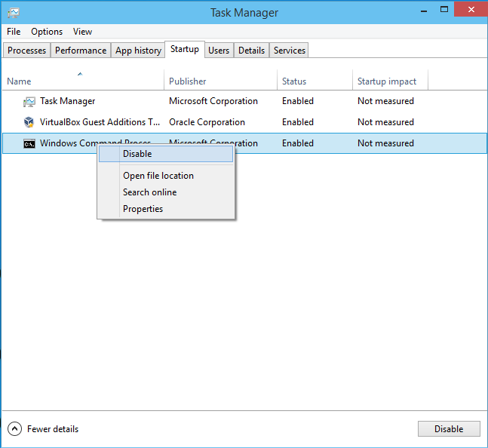Collapse view with Fewer details arrow
Screen dimensions: 488x448
coord(14,428)
